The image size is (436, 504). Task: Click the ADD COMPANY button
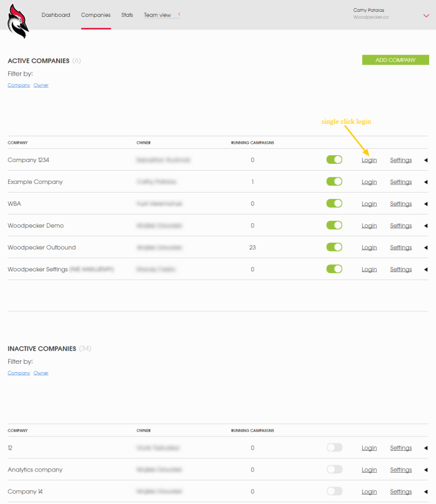[395, 60]
